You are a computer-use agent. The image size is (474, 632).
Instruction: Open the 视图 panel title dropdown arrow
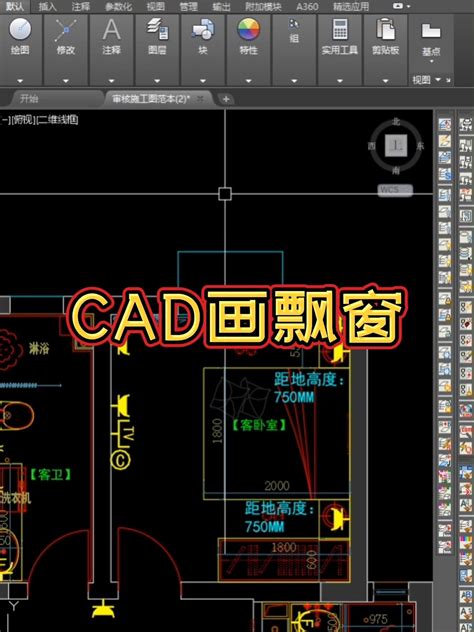coord(438,79)
